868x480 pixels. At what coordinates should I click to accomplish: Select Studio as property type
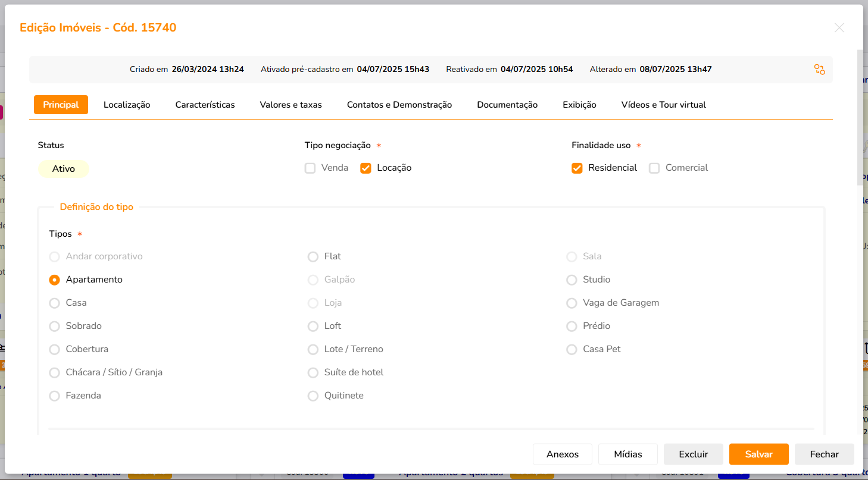[572, 280]
